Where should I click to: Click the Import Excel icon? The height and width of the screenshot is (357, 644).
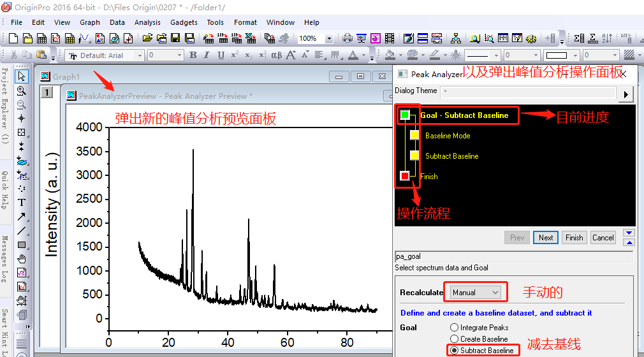coord(251,39)
